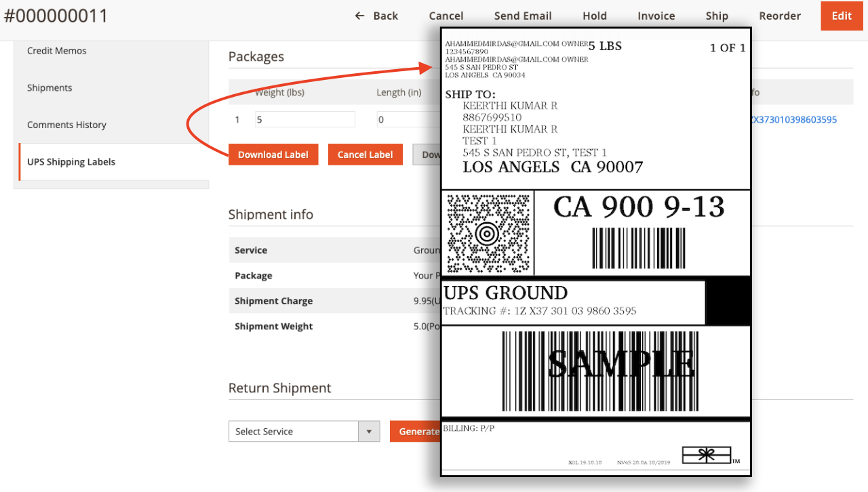
Task: Click the Weight (lbs) input field
Action: [305, 119]
